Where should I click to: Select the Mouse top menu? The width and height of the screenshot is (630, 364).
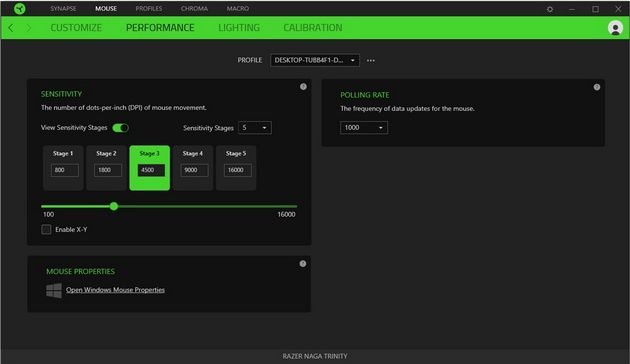106,8
